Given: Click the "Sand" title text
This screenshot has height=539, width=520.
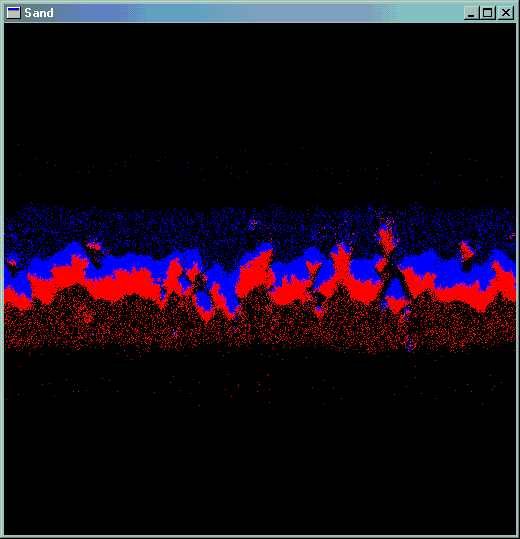Looking at the screenshot, I should pyautogui.click(x=39, y=13).
